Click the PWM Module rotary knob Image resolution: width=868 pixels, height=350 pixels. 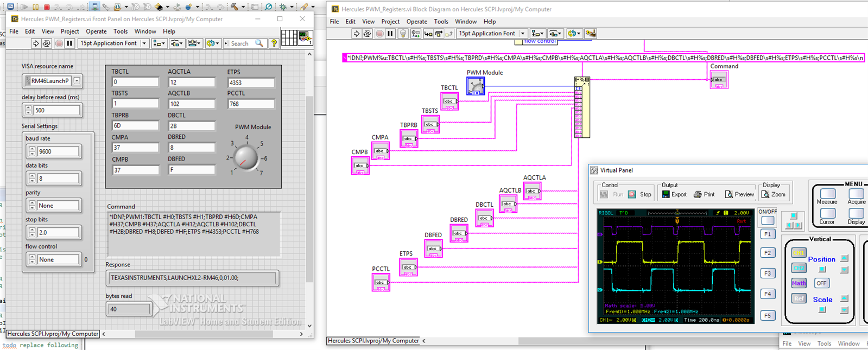(x=246, y=158)
